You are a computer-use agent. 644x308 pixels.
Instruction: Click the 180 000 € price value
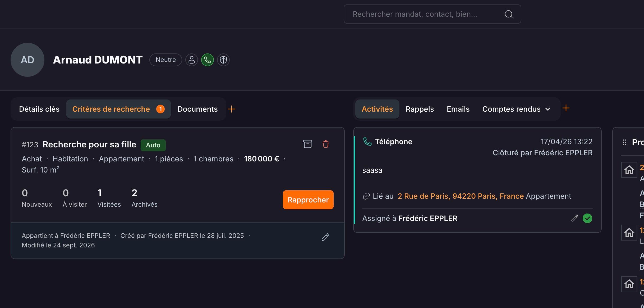point(261,159)
